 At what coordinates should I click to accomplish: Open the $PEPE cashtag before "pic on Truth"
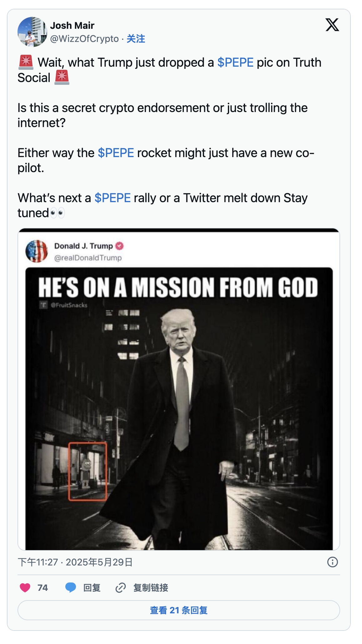pyautogui.click(x=235, y=63)
